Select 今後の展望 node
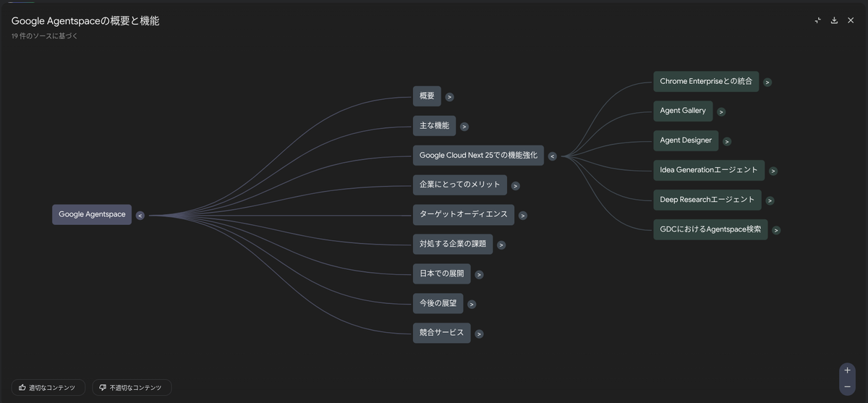868x403 pixels. 438,303
